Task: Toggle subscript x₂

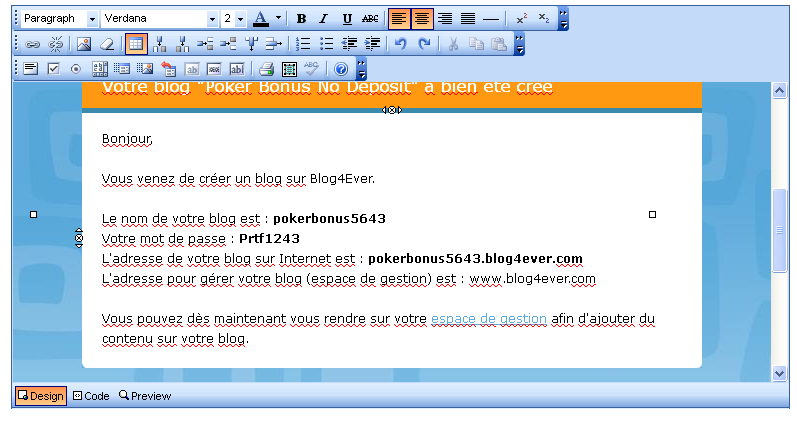Action: pyautogui.click(x=544, y=19)
